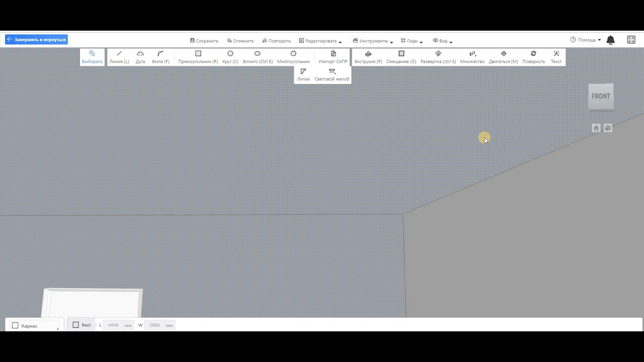Expand the Вид dropdown menu
Image resolution: width=644 pixels, height=362 pixels.
pyautogui.click(x=443, y=41)
